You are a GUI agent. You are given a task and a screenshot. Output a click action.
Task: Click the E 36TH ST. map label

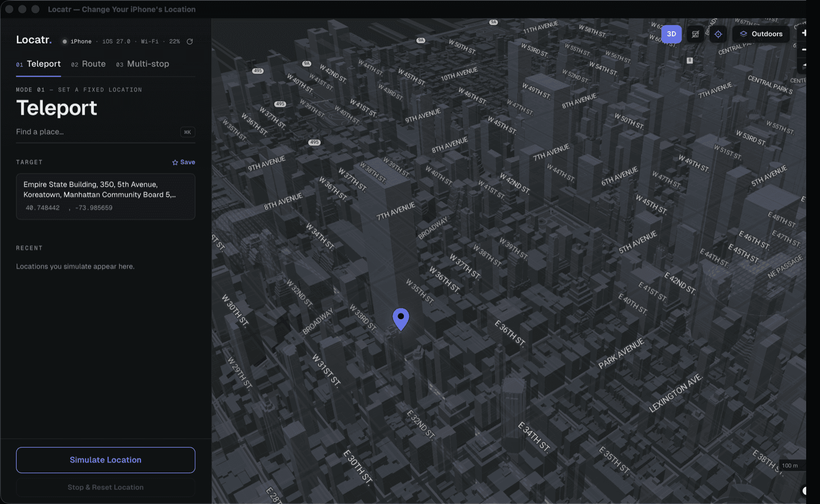(x=510, y=333)
